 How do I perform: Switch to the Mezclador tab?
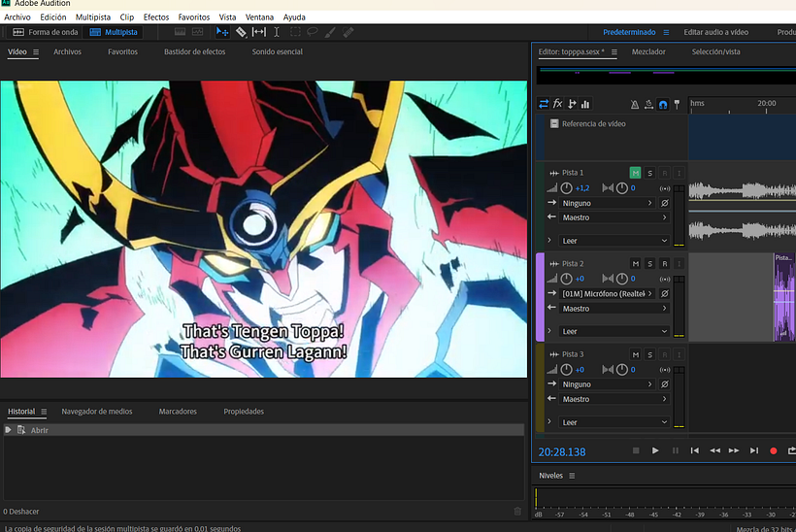[x=648, y=51]
